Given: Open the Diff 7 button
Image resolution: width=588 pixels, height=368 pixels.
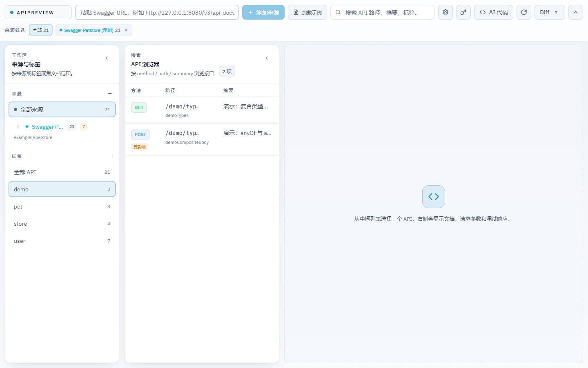Looking at the screenshot, I should click(550, 12).
